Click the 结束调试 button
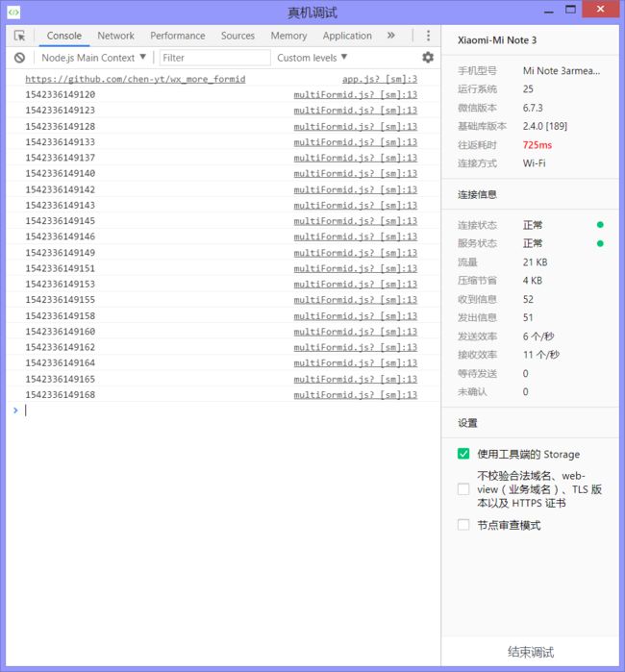625x672 pixels. pyautogui.click(x=530, y=652)
